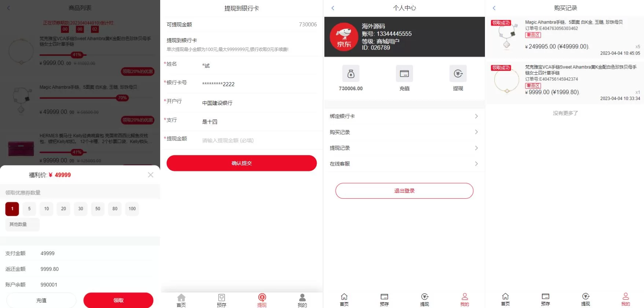The width and height of the screenshot is (644, 308).
Task: Expand the 绑定银行卡 row chevron
Action: tap(476, 116)
